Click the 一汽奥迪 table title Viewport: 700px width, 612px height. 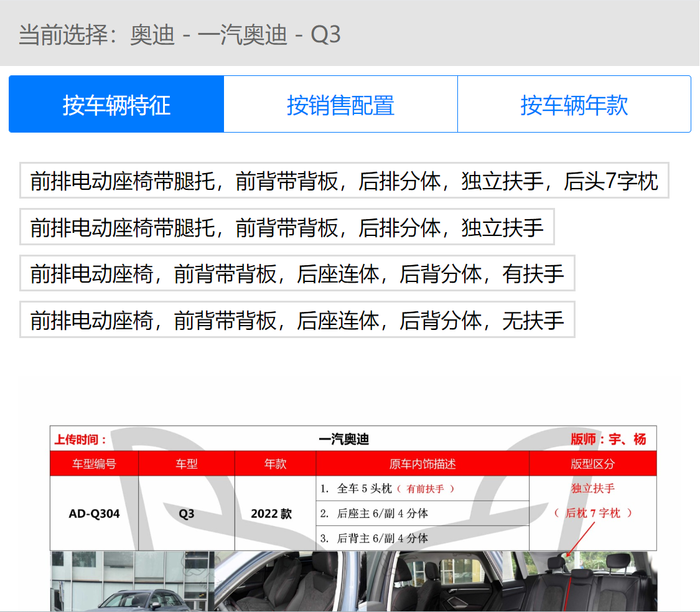click(x=343, y=439)
